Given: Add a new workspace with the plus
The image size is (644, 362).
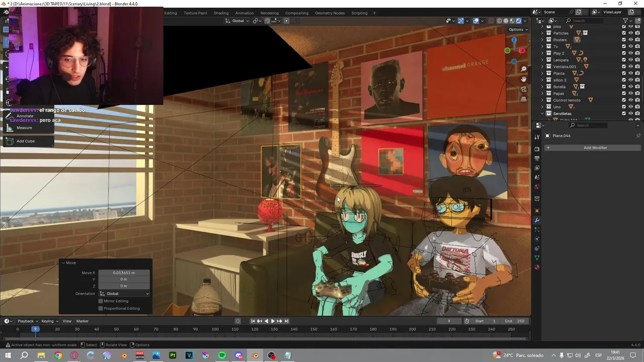Looking at the screenshot, I should [374, 13].
